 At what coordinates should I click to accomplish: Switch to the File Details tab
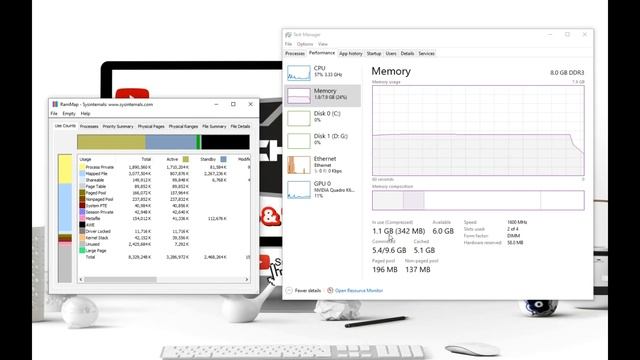point(240,127)
